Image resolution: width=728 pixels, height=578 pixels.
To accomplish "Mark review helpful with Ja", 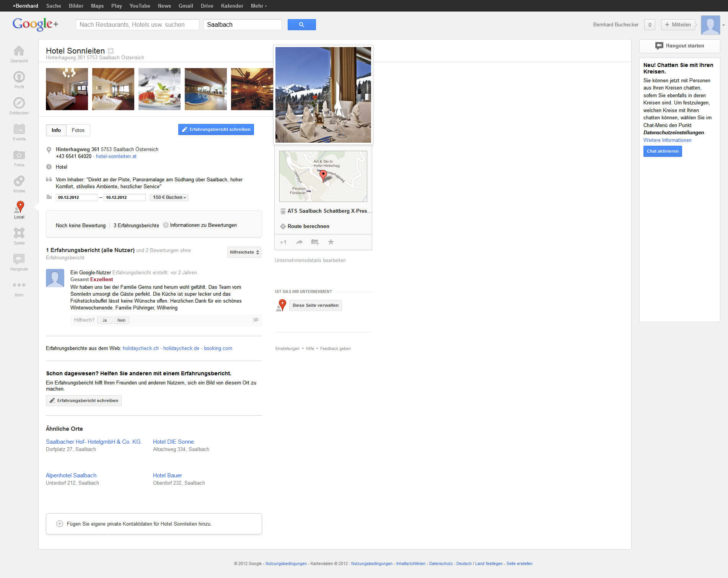I will (x=104, y=321).
